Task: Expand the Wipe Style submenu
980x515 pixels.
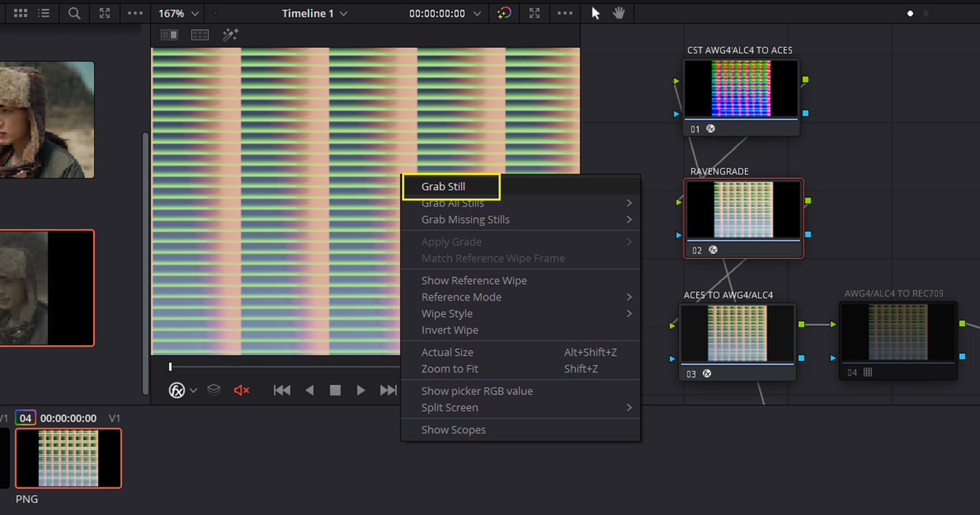Action: tap(629, 314)
